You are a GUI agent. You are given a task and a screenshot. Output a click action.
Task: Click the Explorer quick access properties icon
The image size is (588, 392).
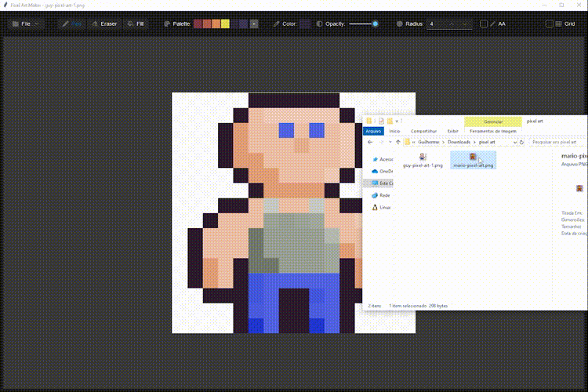(381, 121)
